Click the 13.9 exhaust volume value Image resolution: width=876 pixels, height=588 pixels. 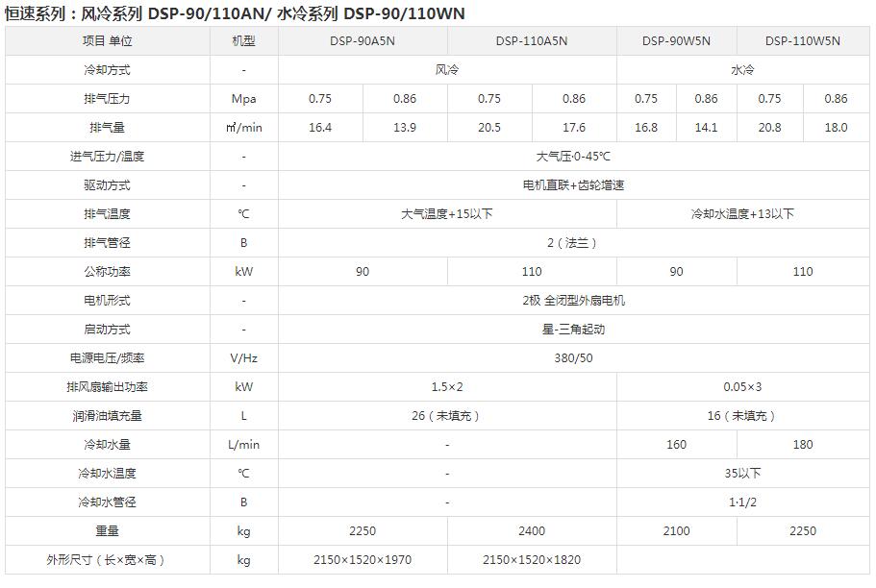(x=405, y=128)
